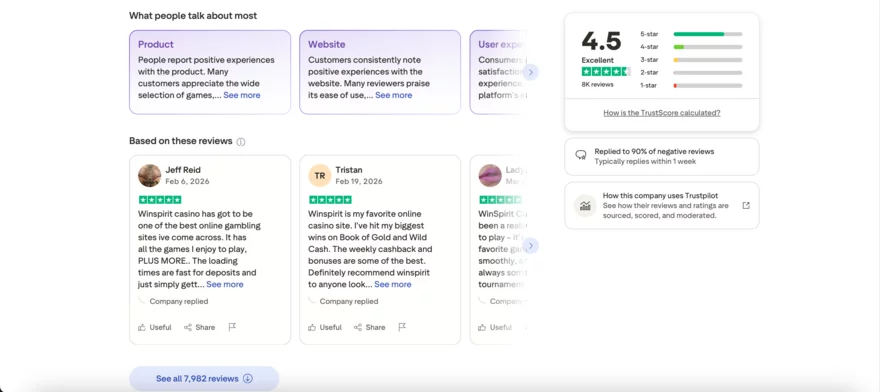Click the reply speech bubble icon
This screenshot has height=392, width=880.
581,156
